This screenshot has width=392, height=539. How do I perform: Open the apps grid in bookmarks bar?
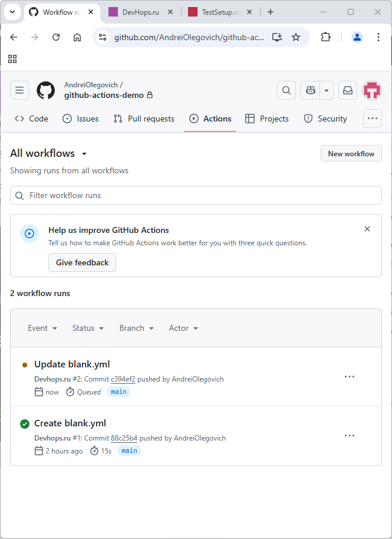[x=12, y=59]
